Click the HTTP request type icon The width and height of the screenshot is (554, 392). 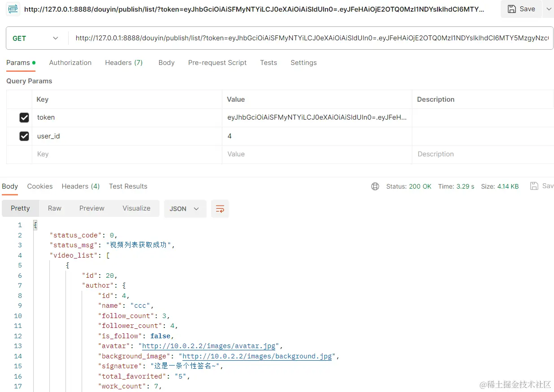pyautogui.click(x=13, y=9)
